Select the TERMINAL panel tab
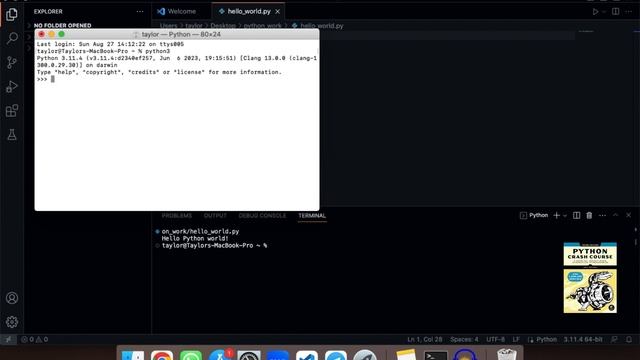 pos(312,216)
